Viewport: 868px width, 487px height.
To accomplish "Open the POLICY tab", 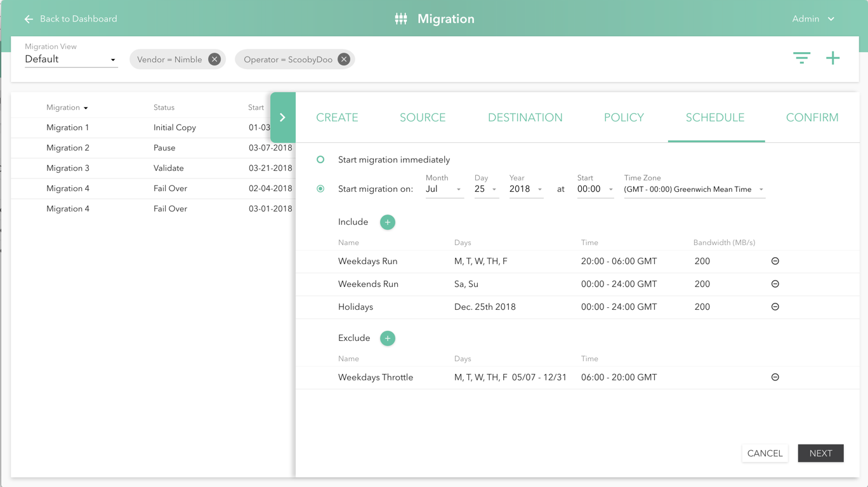I will click(624, 117).
